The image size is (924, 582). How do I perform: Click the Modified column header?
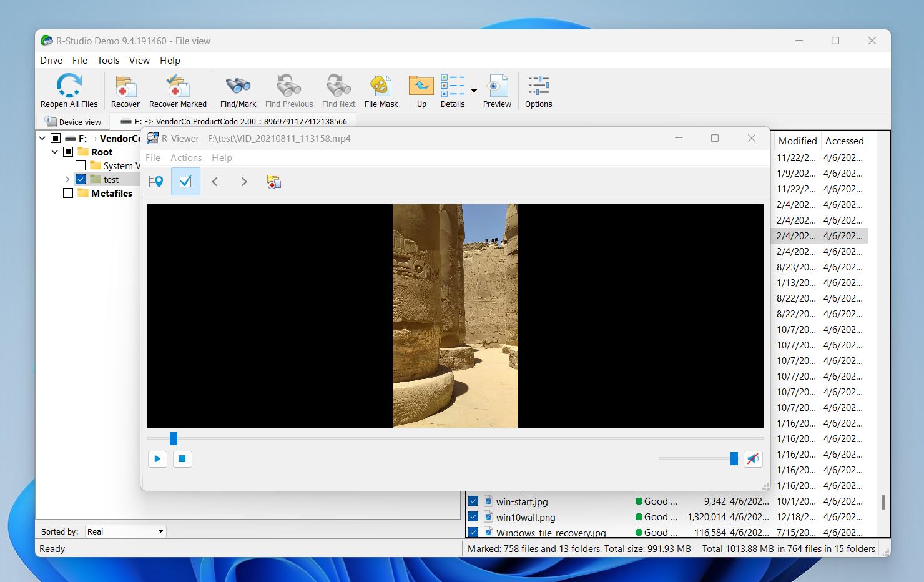pyautogui.click(x=797, y=141)
